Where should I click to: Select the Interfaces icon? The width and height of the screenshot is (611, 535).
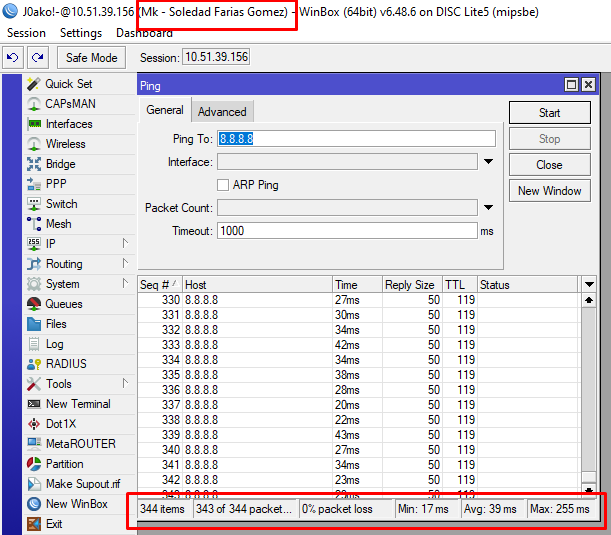click(x=34, y=124)
